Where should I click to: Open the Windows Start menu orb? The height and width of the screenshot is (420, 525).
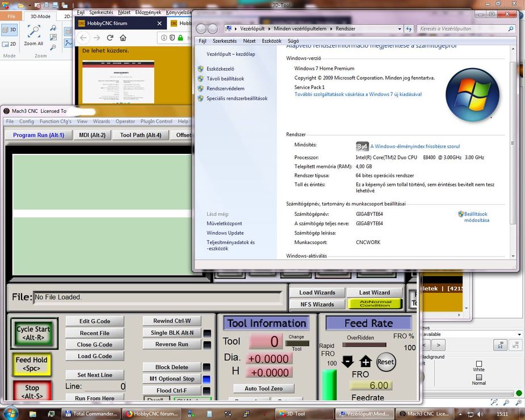(x=10, y=413)
